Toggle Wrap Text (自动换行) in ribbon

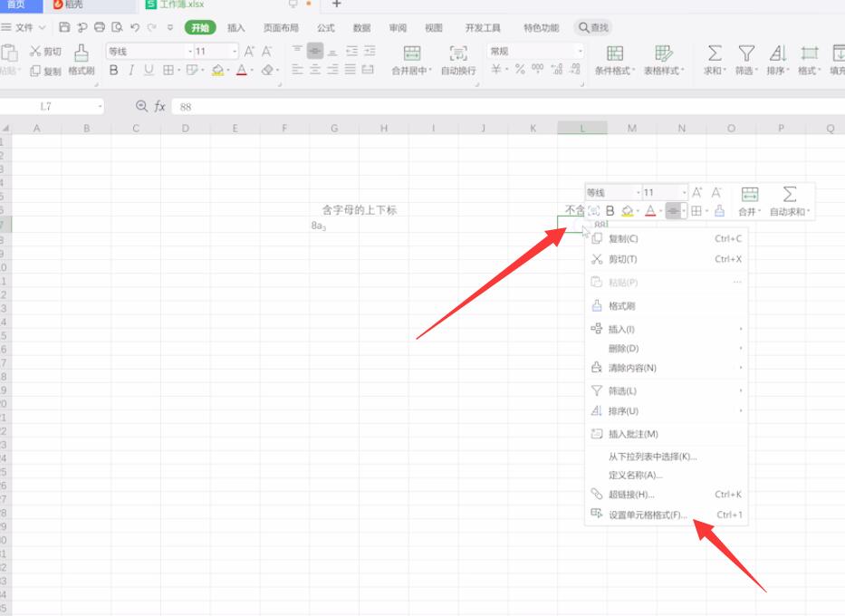pos(458,61)
